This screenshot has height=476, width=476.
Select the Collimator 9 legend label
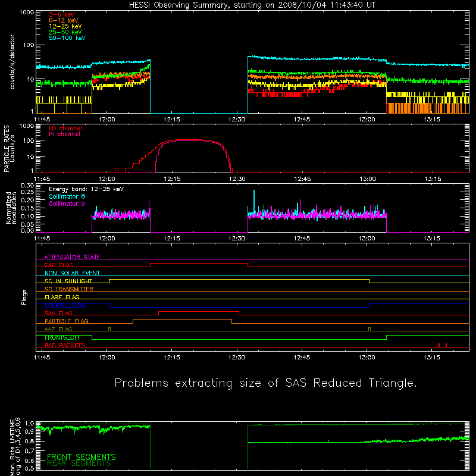point(67,203)
